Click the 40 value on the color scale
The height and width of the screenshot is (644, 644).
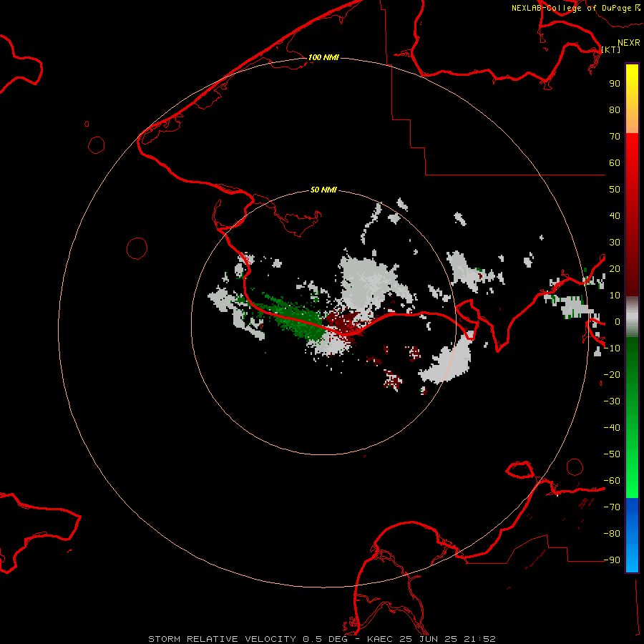point(615,216)
